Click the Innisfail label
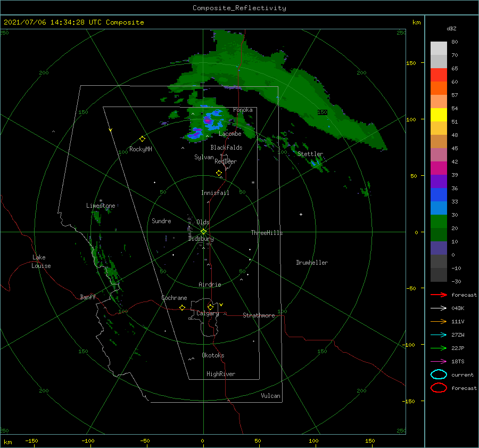 coord(215,193)
